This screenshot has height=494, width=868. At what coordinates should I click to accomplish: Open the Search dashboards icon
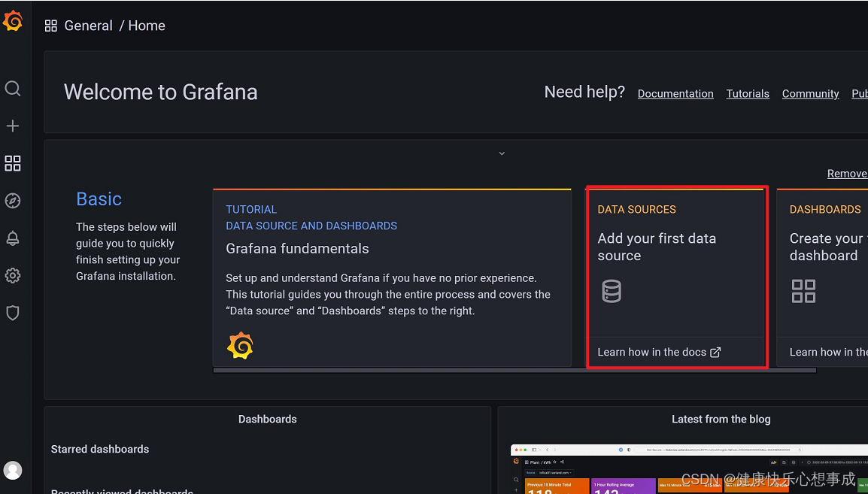coord(13,88)
